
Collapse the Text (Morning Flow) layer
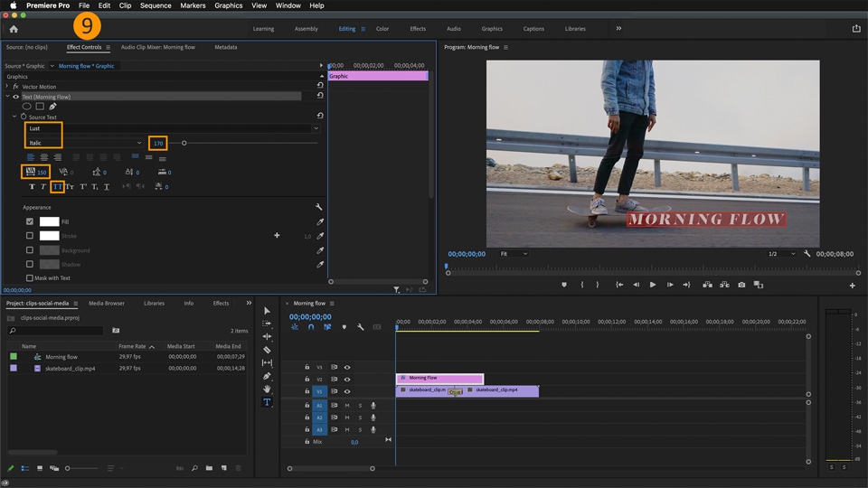click(x=8, y=97)
